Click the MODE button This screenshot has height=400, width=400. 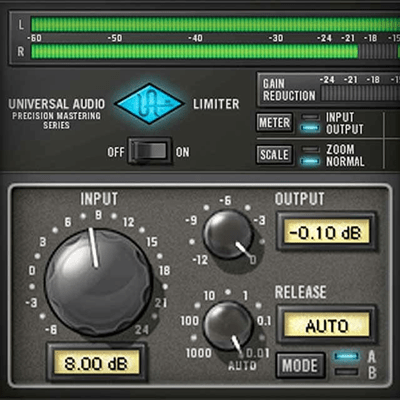[x=300, y=365]
